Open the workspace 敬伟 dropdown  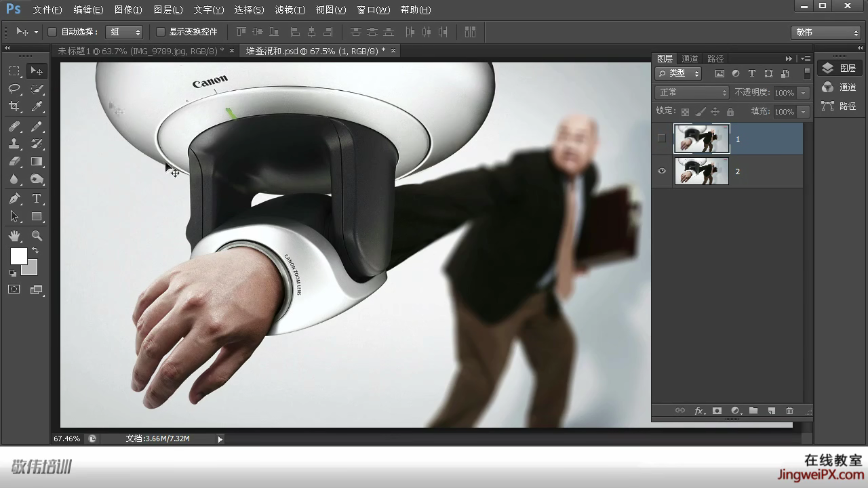click(825, 33)
